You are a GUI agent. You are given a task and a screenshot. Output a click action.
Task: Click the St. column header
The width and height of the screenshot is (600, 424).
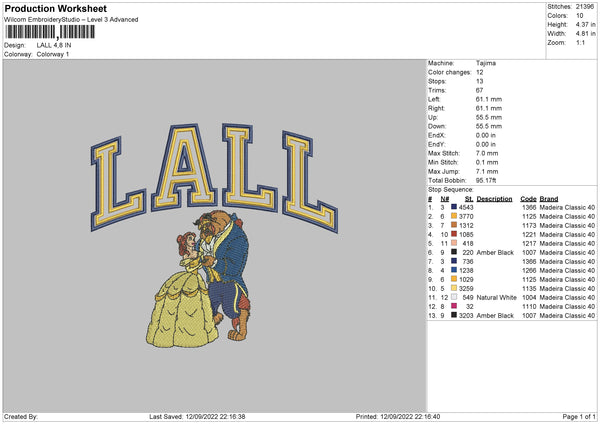[469, 199]
